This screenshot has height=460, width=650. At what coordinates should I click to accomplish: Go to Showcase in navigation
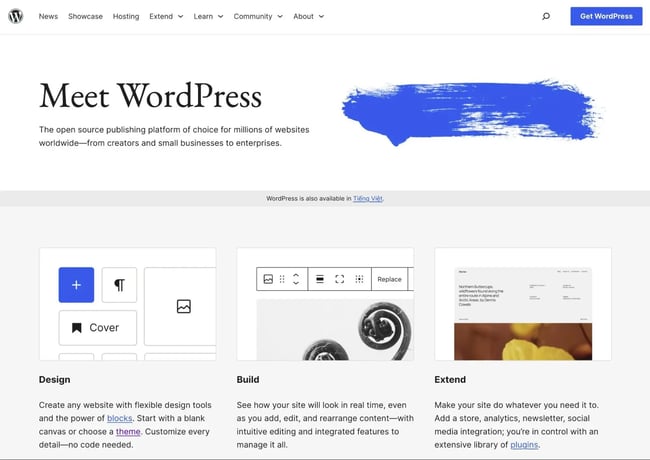pos(85,16)
